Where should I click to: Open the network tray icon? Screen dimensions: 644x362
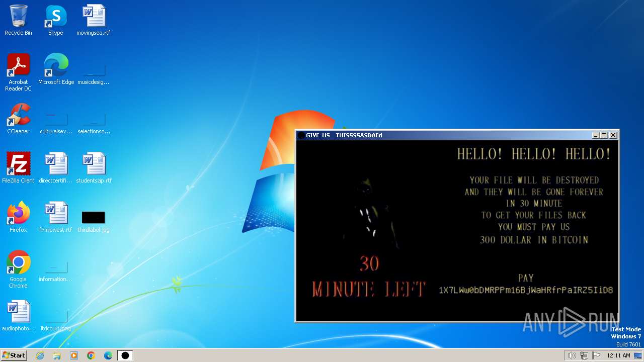[x=584, y=355]
